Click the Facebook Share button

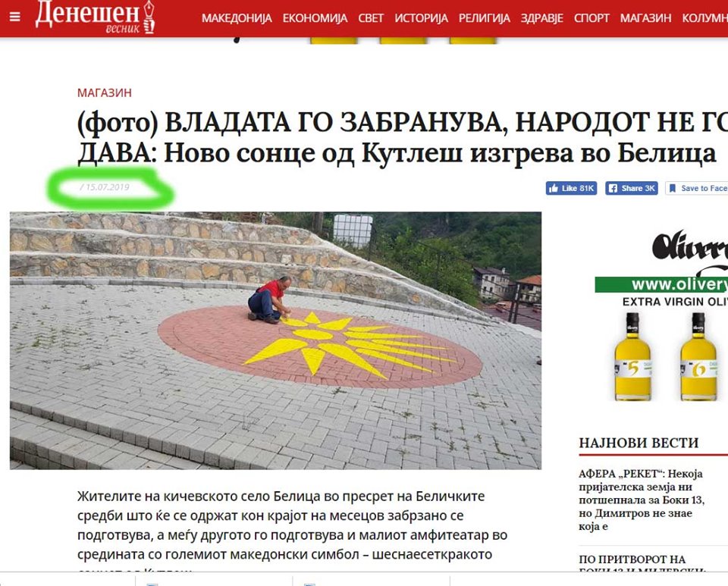click(632, 188)
